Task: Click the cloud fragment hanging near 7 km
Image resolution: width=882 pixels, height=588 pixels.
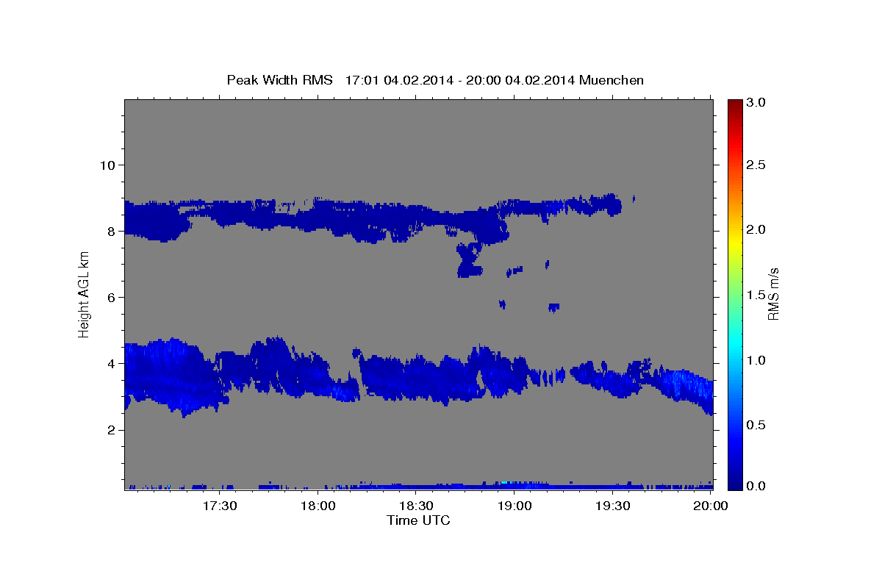Action: (469, 259)
